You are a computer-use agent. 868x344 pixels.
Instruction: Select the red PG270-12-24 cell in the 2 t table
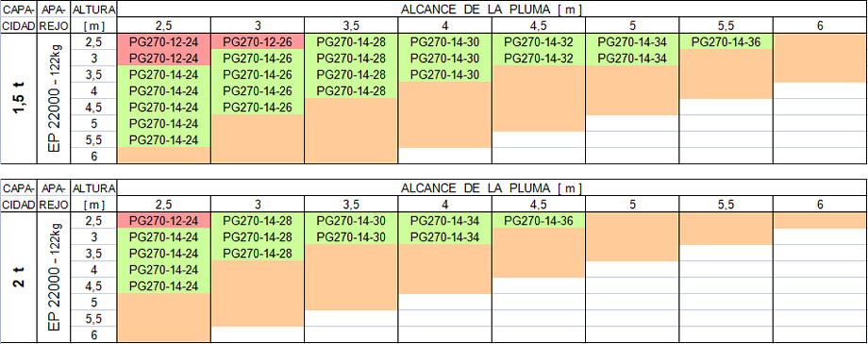point(163,221)
